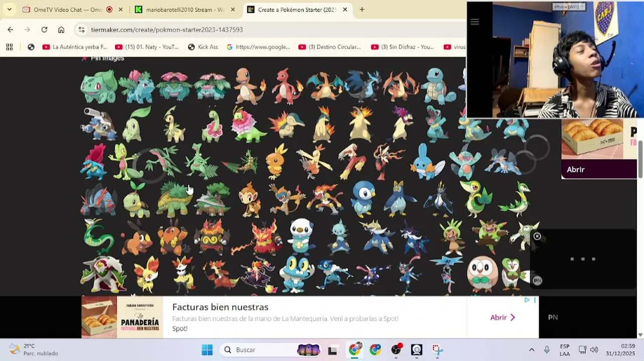Select the Charmeleon image
The height and width of the screenshot is (361, 644).
(287, 86)
